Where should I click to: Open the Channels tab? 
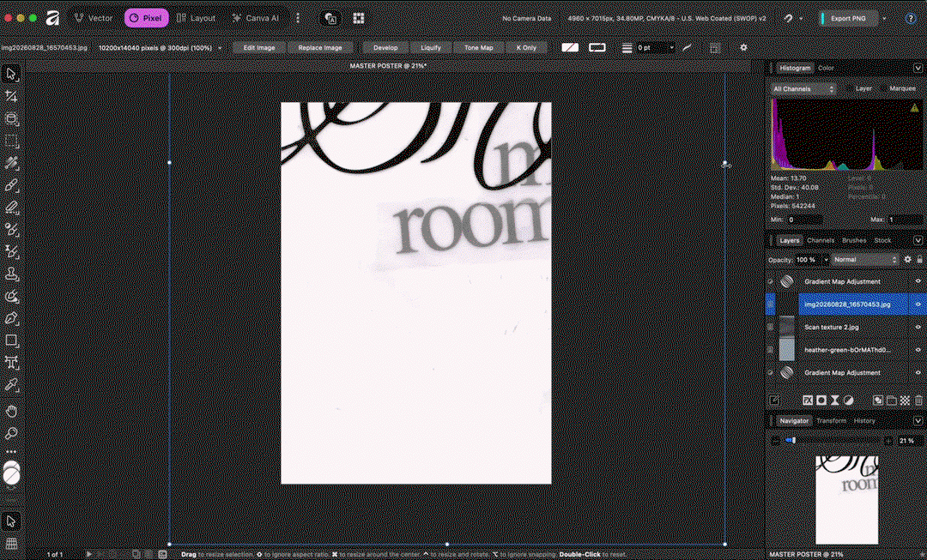click(x=821, y=240)
